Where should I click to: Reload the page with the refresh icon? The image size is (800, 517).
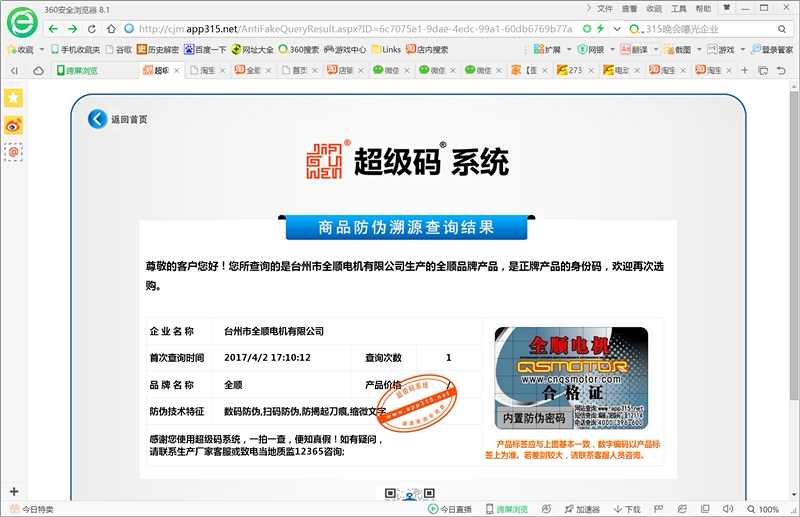[x=92, y=29]
